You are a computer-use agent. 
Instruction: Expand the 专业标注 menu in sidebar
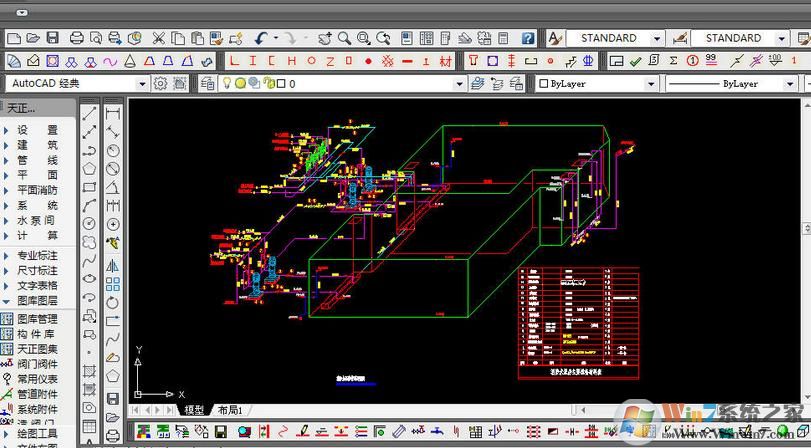tap(37, 255)
